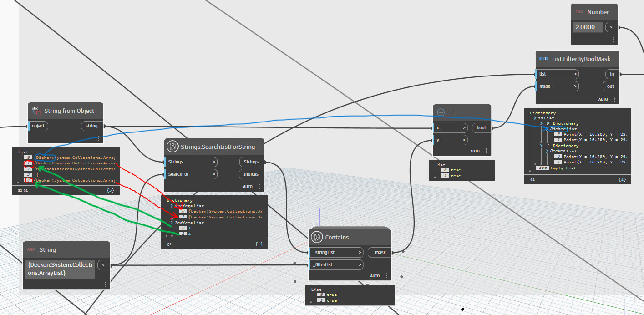The width and height of the screenshot is (644, 315).
Task: Click the bool output port on the == node
Action: [481, 127]
